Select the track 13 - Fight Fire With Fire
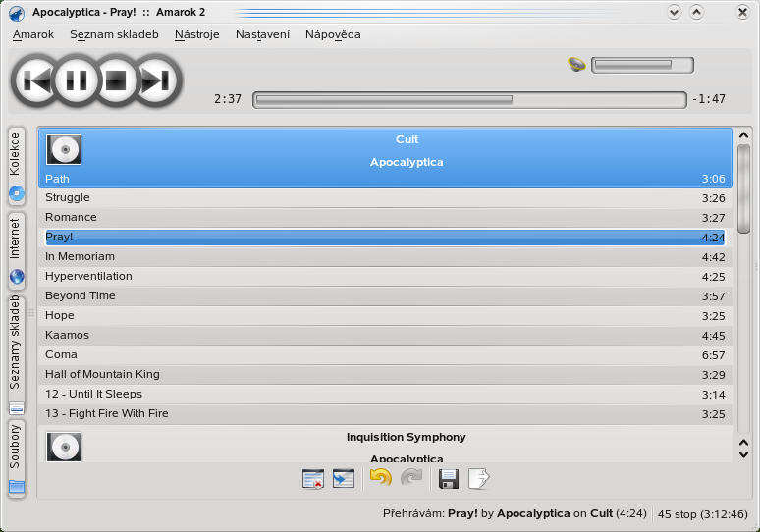Screen dimensions: 760x532 click(x=385, y=414)
